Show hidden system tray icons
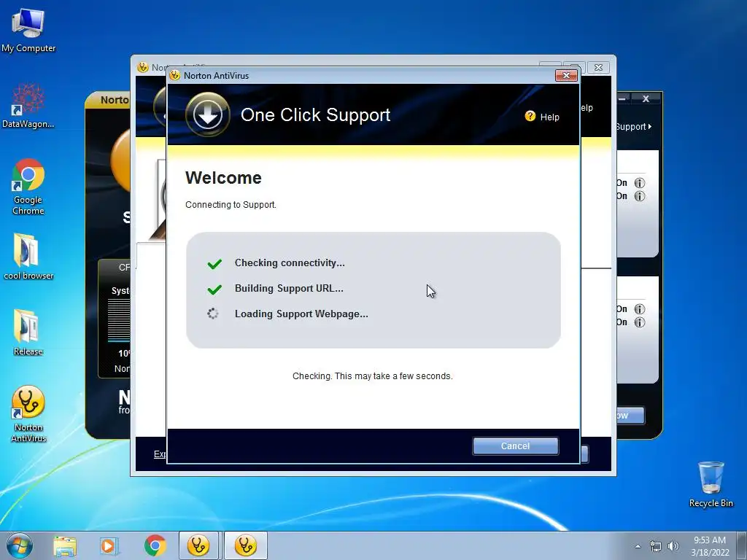This screenshot has width=747, height=560. click(x=638, y=546)
